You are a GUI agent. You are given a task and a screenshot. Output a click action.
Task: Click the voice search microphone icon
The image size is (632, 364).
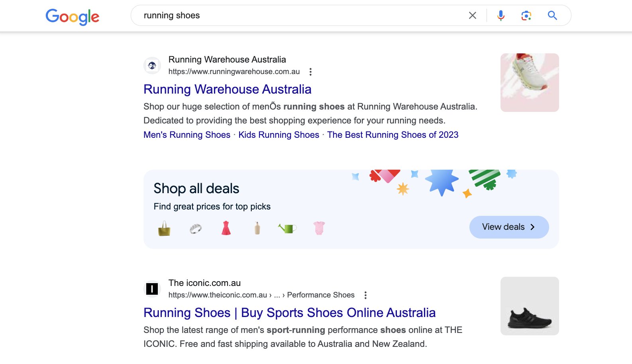(500, 15)
